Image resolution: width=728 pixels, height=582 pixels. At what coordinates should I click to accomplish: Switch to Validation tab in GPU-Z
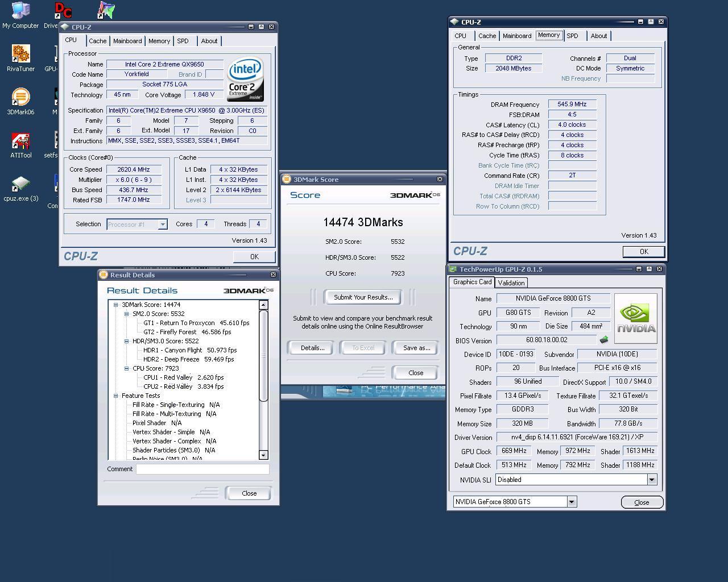[x=511, y=282]
